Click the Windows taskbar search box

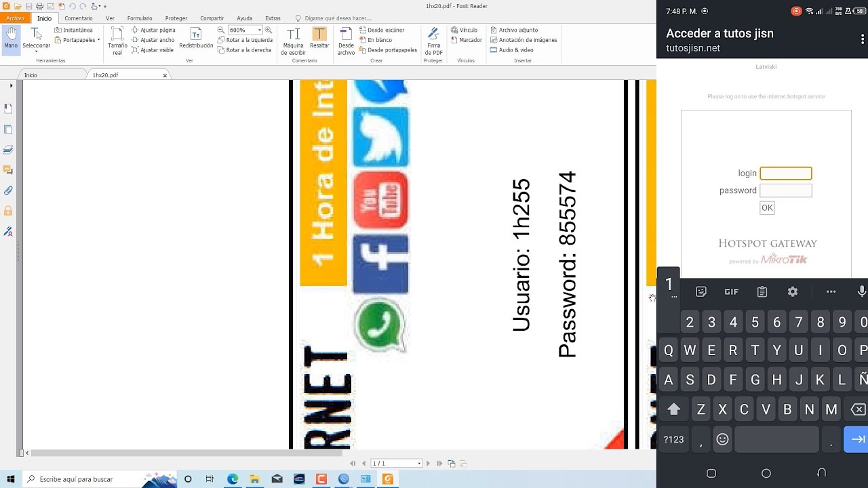click(x=101, y=479)
